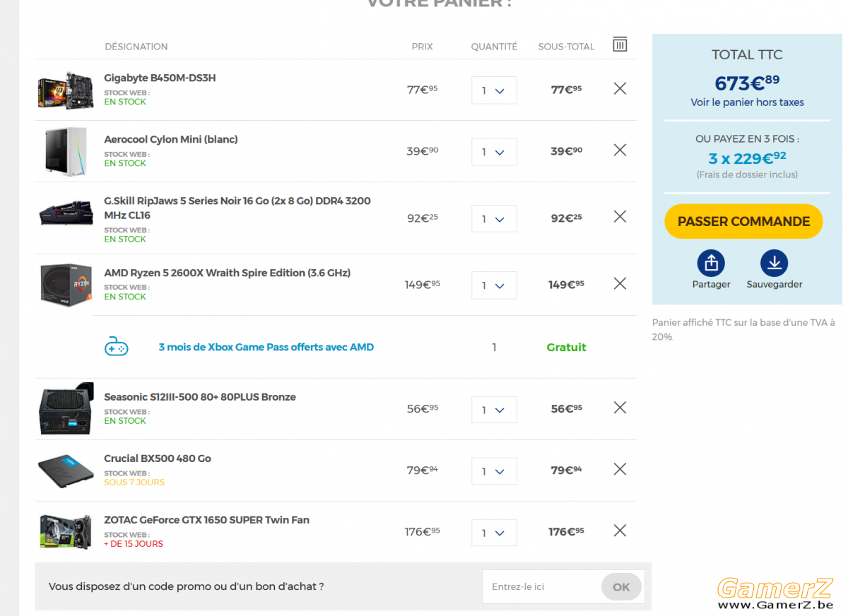Remove AMD Ryzen 5 2600X from cart
Screen dimensions: 848x616
click(x=620, y=283)
